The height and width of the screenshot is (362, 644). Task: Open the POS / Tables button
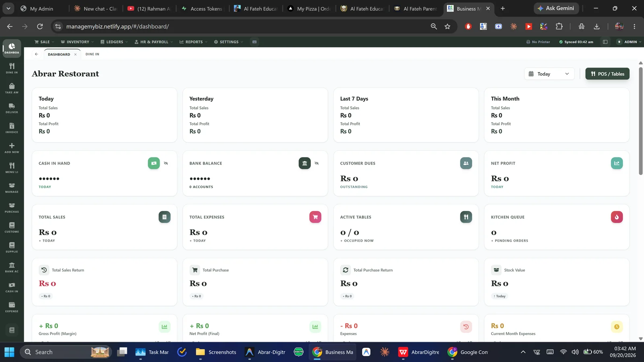(607, 74)
